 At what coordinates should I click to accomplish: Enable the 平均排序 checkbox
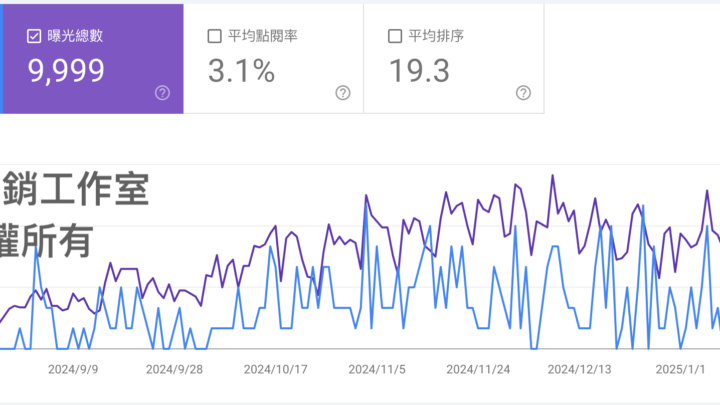pyautogui.click(x=394, y=36)
